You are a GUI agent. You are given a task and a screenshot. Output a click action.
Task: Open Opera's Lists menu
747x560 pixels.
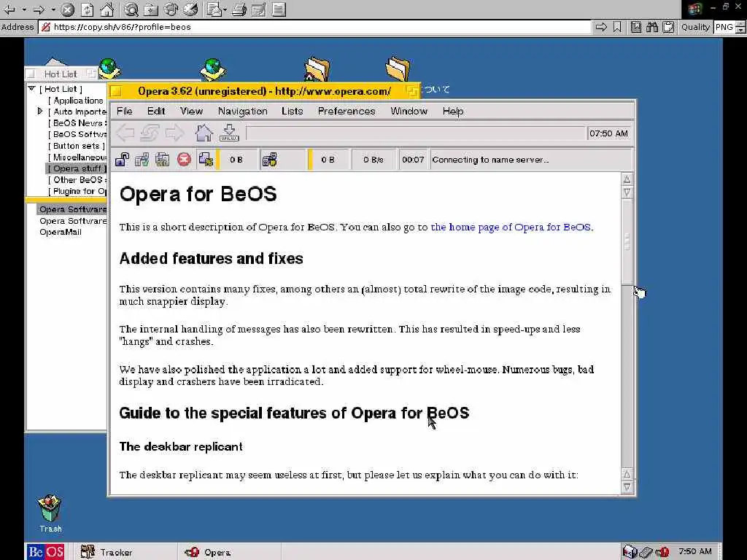point(292,111)
